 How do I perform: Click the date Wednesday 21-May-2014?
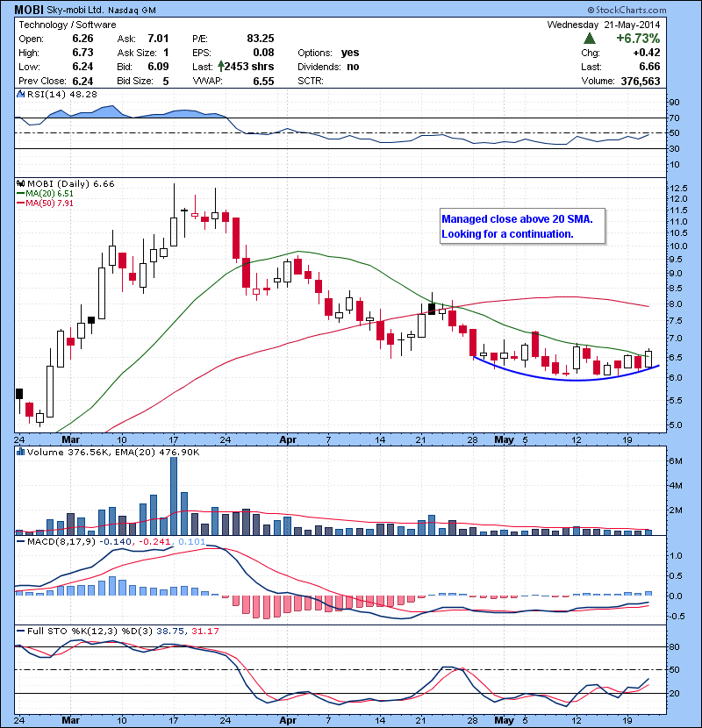[603, 25]
